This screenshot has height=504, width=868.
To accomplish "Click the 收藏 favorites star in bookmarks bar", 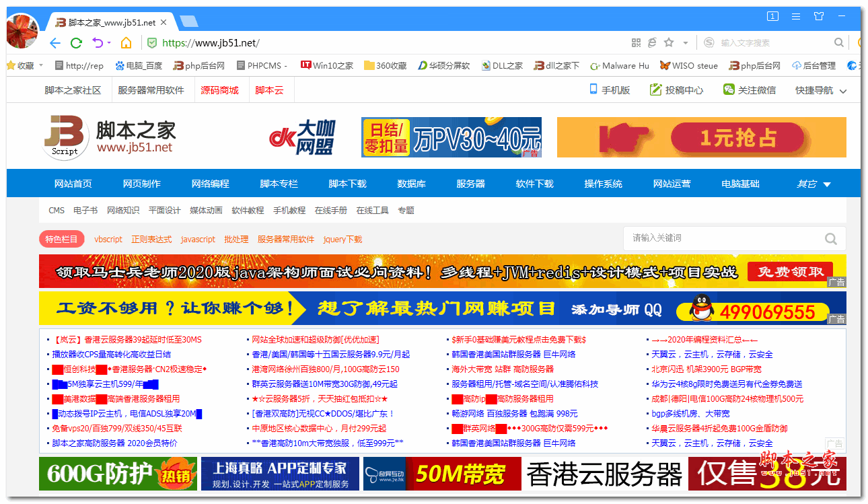I will point(11,65).
